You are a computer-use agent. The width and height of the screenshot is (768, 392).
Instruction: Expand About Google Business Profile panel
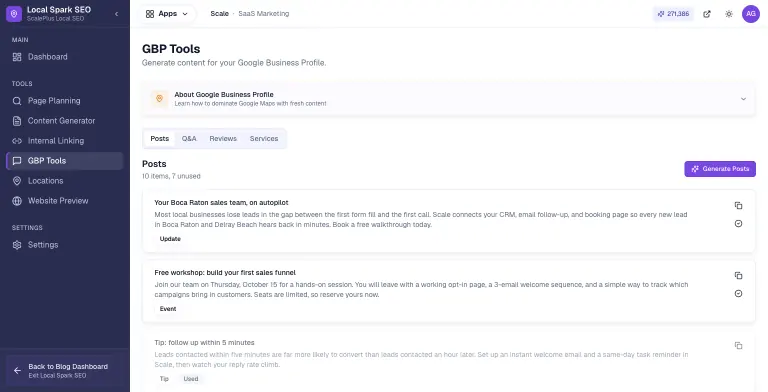449,99
